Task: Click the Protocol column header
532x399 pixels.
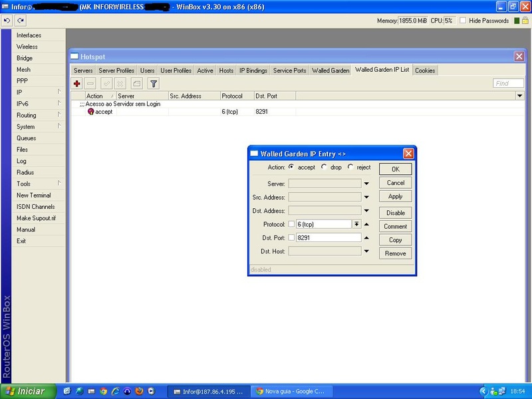Action: (x=237, y=96)
